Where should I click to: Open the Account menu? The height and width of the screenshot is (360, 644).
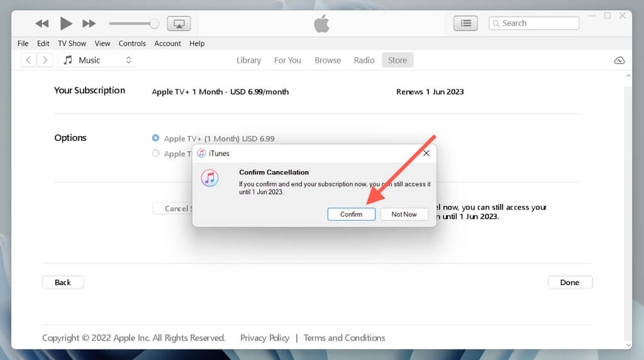(x=167, y=43)
